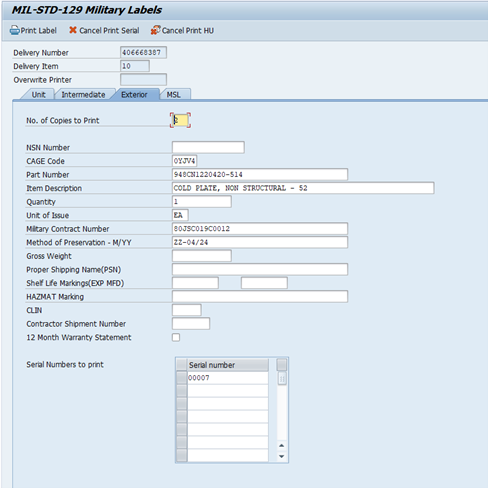This screenshot has width=488, height=488.
Task: Click the table settings button above the scrollbar
Action: (282, 365)
